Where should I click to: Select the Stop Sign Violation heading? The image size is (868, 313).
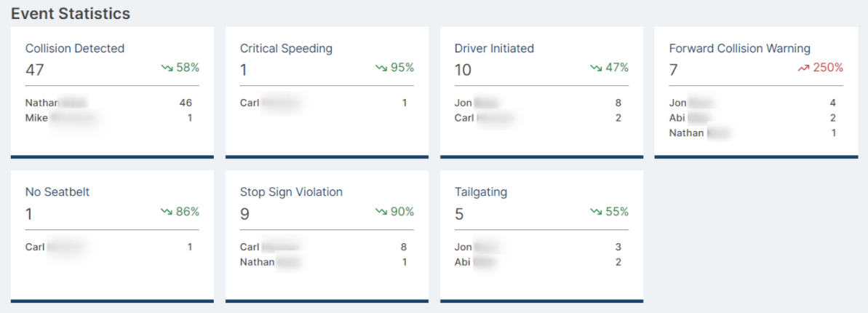coord(291,192)
